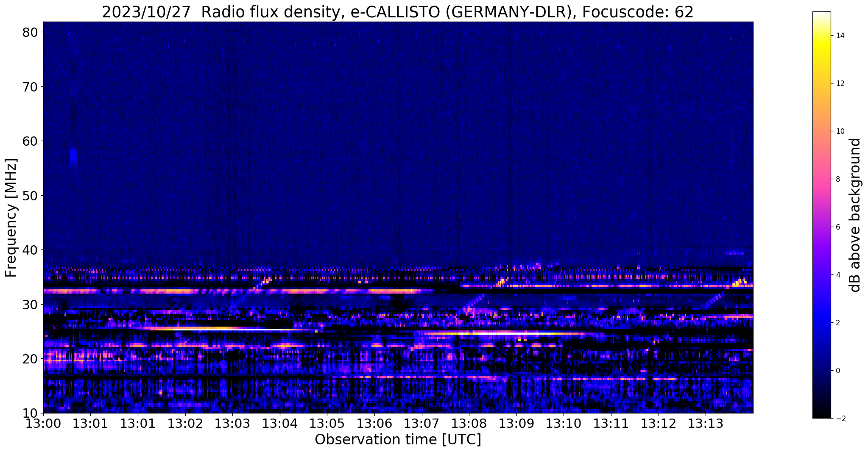Click the 8 tick on the colorbar
Screen dimensions: 868x452
pos(837,179)
